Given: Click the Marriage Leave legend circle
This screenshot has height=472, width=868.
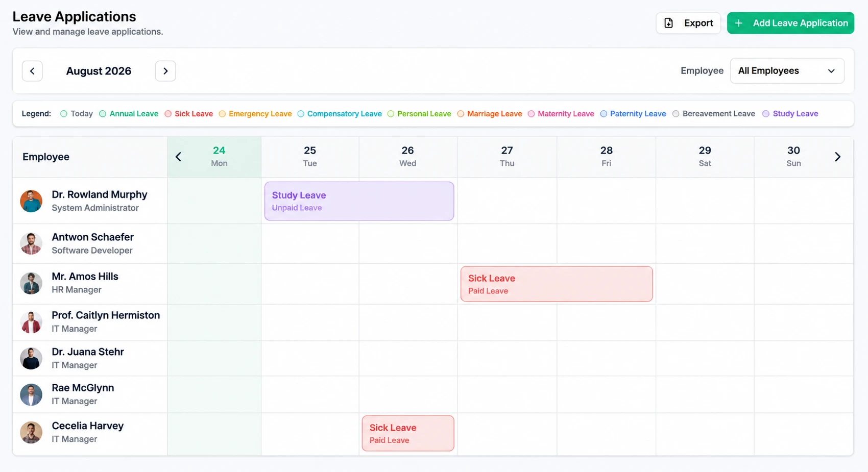Looking at the screenshot, I should click(461, 114).
